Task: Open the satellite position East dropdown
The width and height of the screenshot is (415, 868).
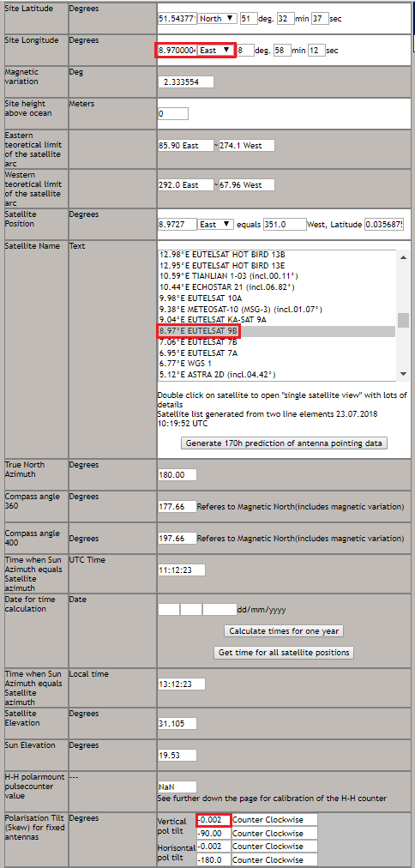Action: [216, 224]
